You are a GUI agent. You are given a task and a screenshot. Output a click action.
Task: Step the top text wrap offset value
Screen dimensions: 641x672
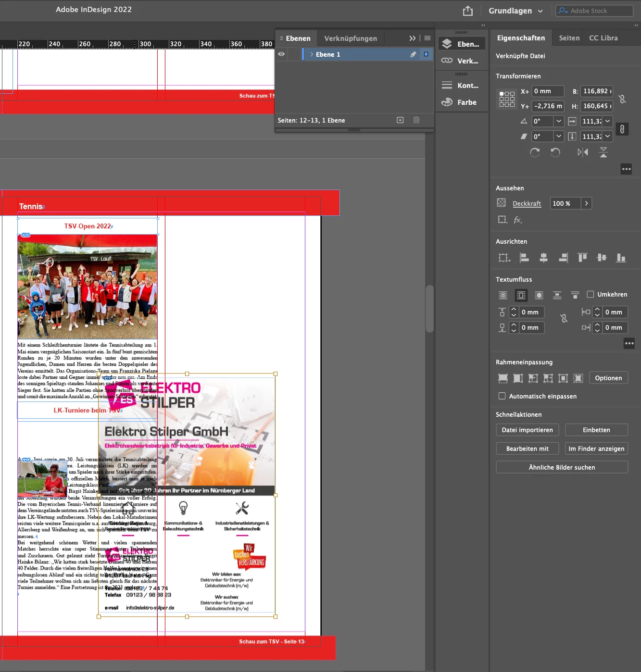tap(514, 312)
